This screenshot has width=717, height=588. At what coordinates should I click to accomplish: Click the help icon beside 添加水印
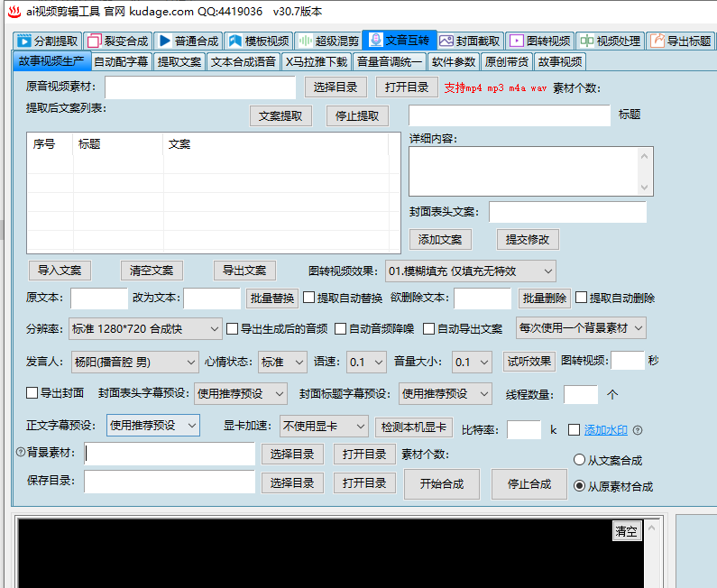click(638, 430)
